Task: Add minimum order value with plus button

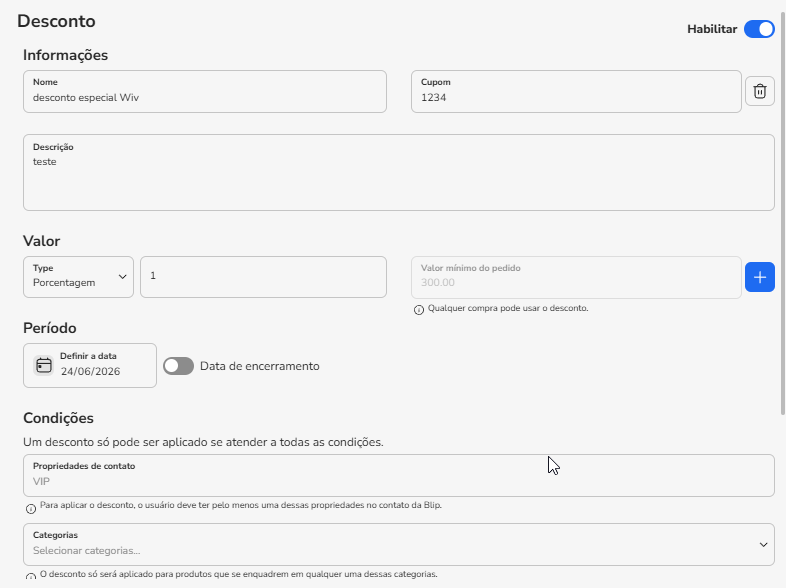Action: (759, 277)
